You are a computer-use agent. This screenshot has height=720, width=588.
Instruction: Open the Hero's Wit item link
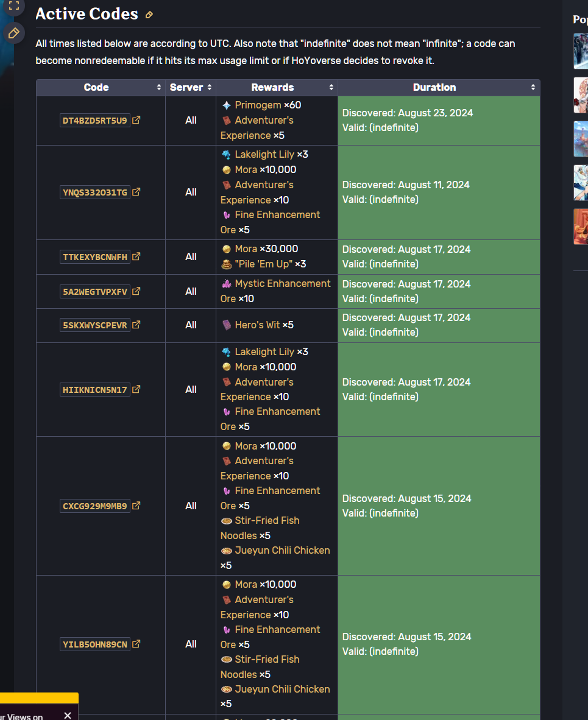258,325
